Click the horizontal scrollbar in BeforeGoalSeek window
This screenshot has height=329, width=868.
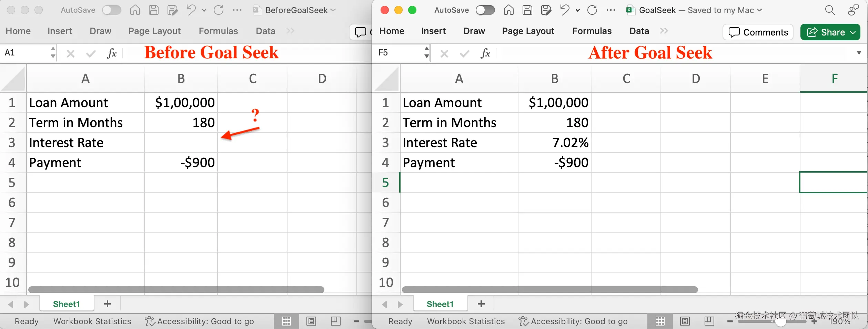click(176, 290)
